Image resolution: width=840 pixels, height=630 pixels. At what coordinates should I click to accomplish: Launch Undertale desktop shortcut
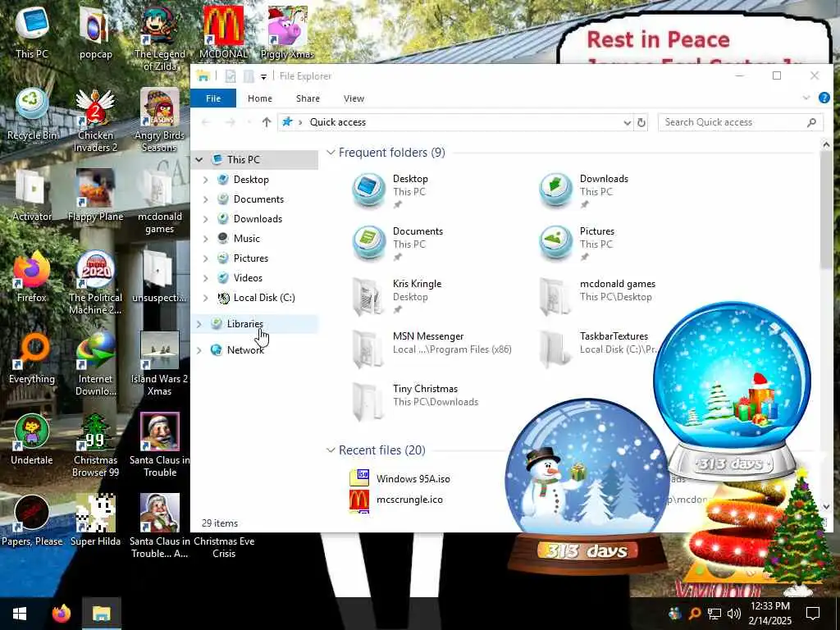coord(32,440)
